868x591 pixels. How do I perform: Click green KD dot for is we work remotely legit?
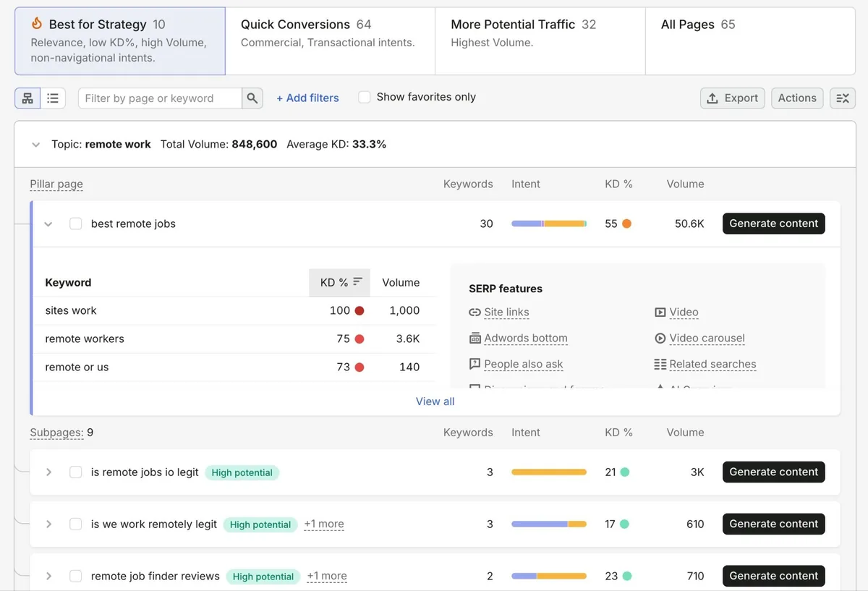tap(624, 524)
